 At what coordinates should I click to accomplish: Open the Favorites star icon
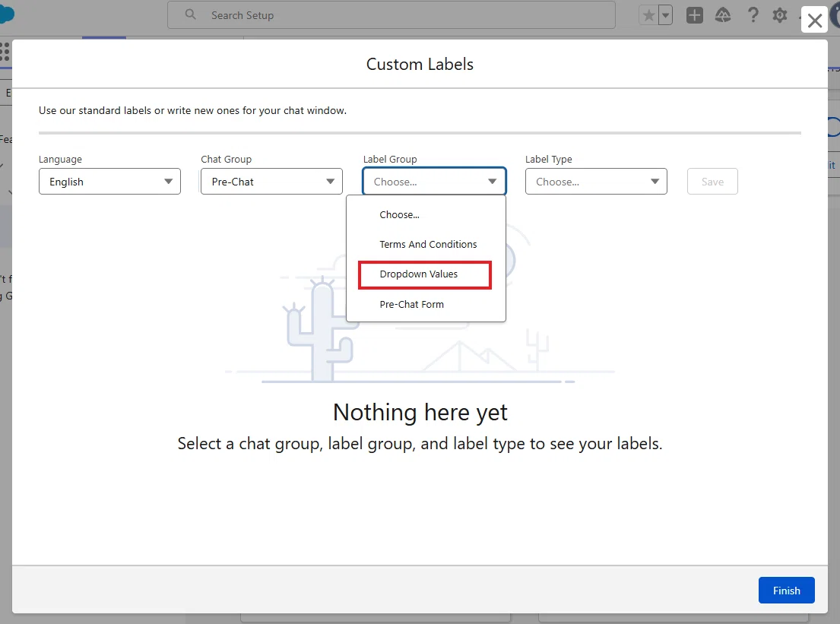click(648, 15)
